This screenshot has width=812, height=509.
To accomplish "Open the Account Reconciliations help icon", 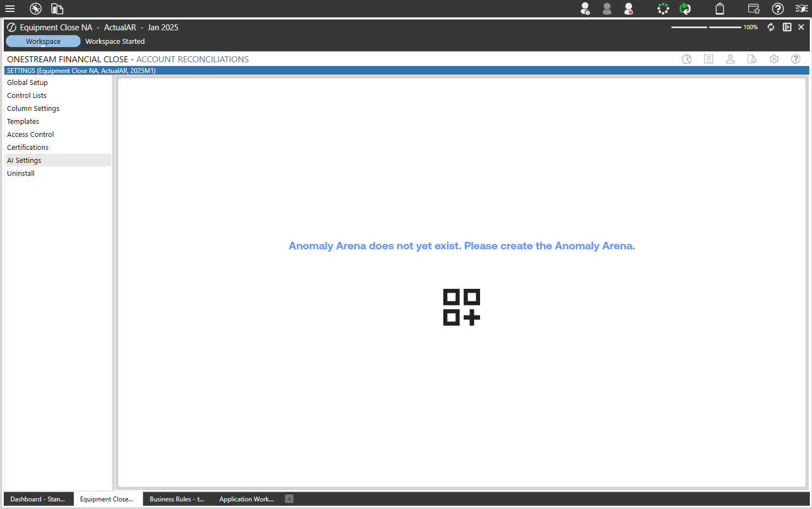I will 796,59.
